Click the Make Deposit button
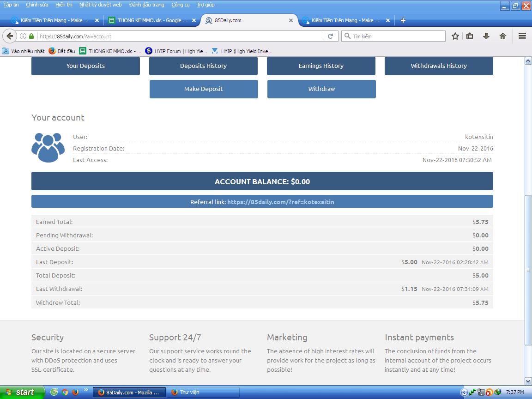The height and width of the screenshot is (399, 532). (x=204, y=89)
